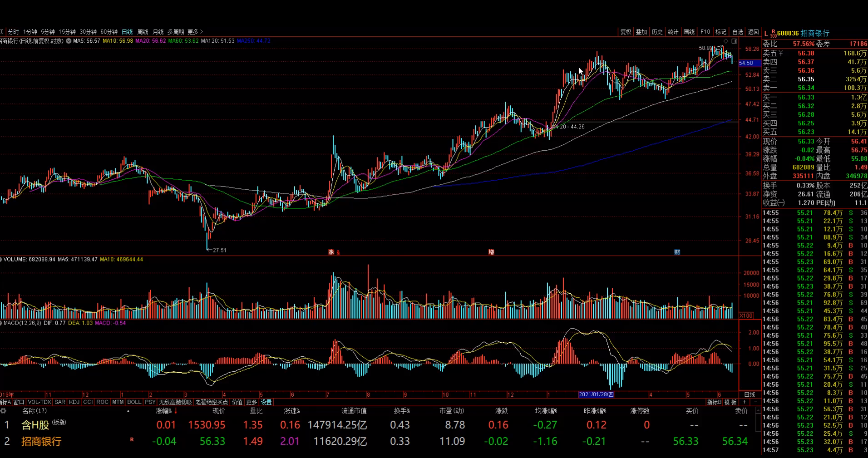The image size is (868, 458).
Task: Select the BOLL indicator tab
Action: 134,402
